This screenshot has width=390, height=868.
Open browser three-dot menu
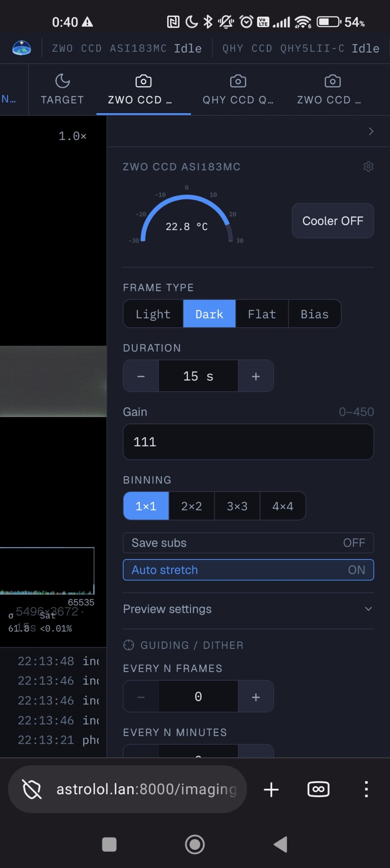point(366,789)
